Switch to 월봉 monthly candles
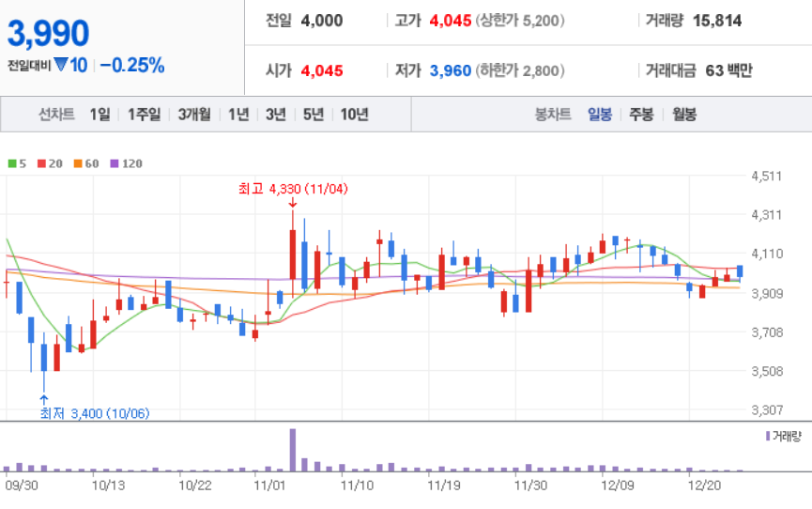812x509 pixels. pos(684,114)
